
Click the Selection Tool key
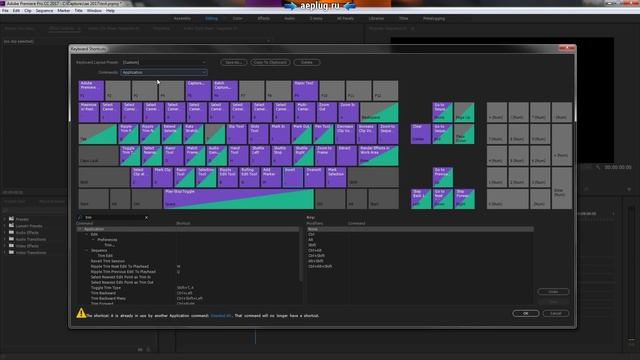point(206,177)
